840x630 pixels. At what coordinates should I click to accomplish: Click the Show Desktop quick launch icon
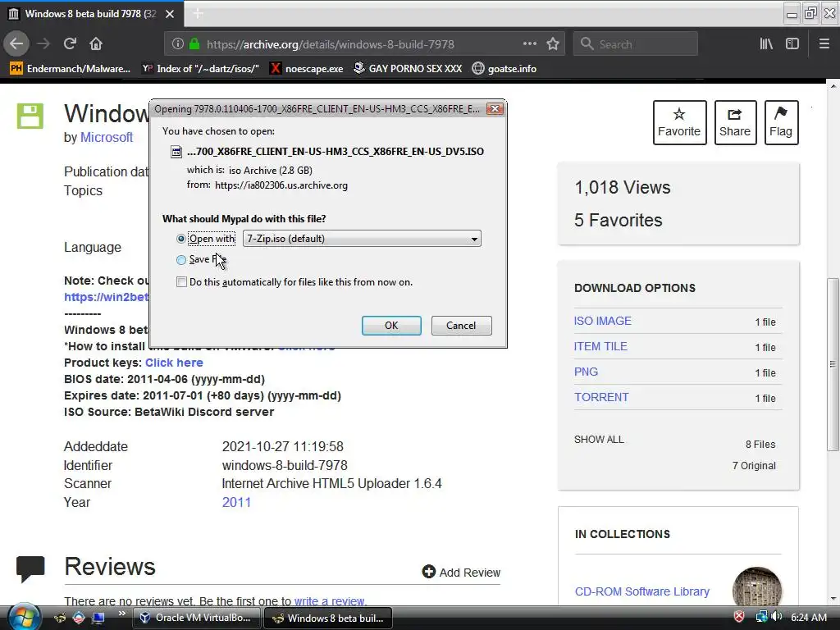tap(98, 618)
